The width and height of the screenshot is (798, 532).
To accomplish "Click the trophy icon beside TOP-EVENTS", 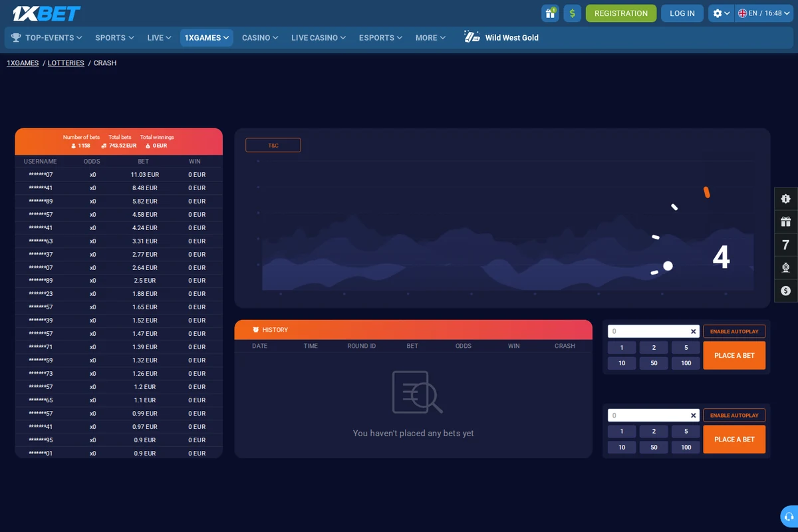I will click(16, 38).
